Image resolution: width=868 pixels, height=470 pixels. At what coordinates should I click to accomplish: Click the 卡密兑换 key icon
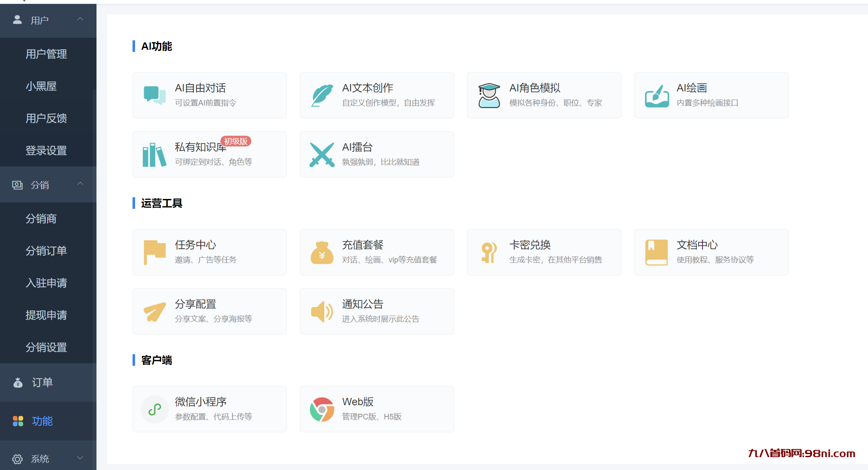488,253
